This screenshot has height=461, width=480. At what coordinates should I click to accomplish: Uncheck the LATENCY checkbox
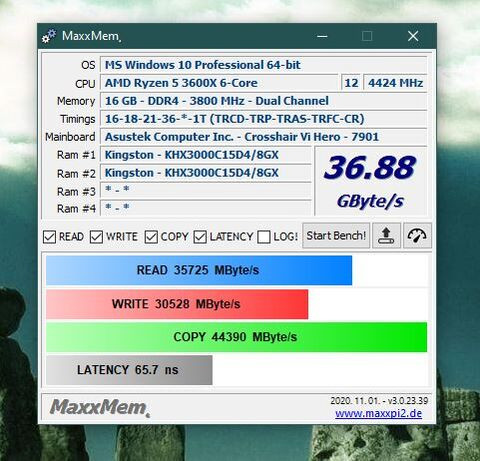click(200, 237)
